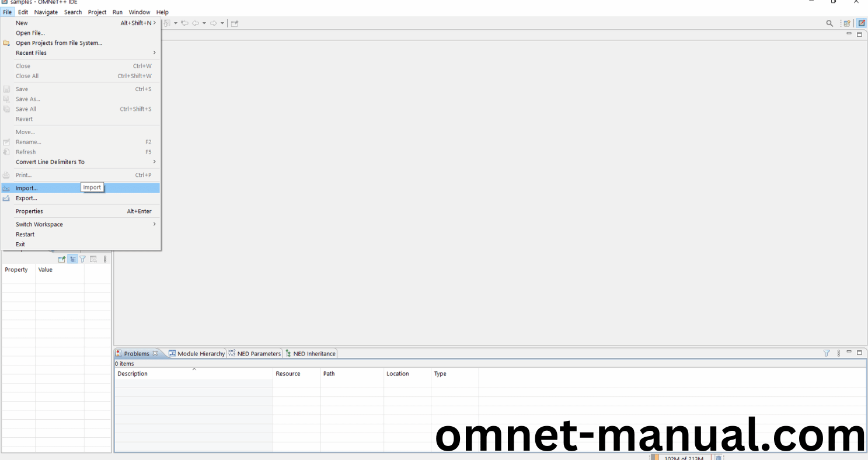Click the Simulation perspective icon at top right

pos(862,23)
